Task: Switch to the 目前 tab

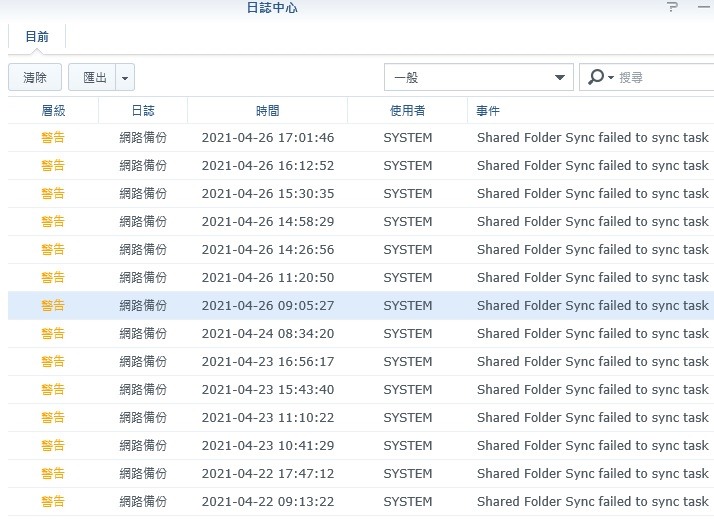Action: click(x=37, y=36)
